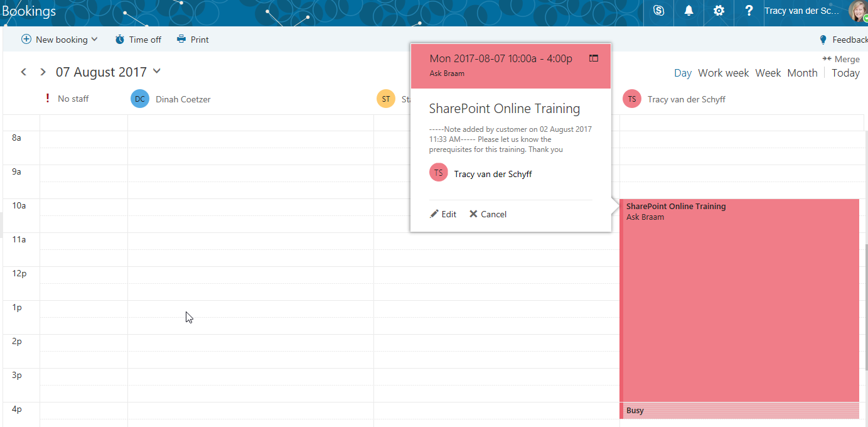The image size is (868, 427).
Task: Go to the next day arrow
Action: click(x=43, y=72)
